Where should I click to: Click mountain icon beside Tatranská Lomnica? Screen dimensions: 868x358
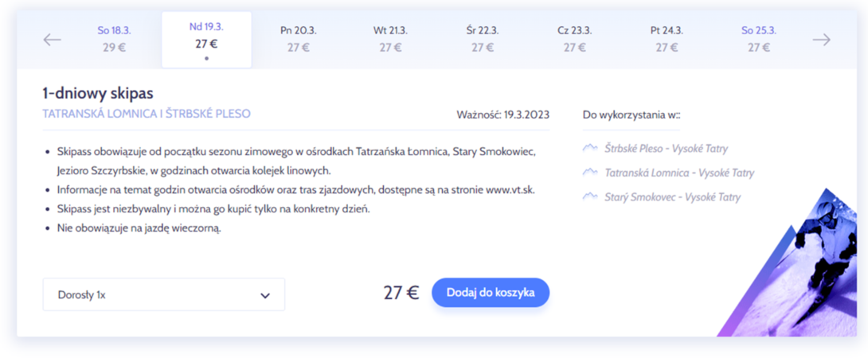pyautogui.click(x=590, y=173)
